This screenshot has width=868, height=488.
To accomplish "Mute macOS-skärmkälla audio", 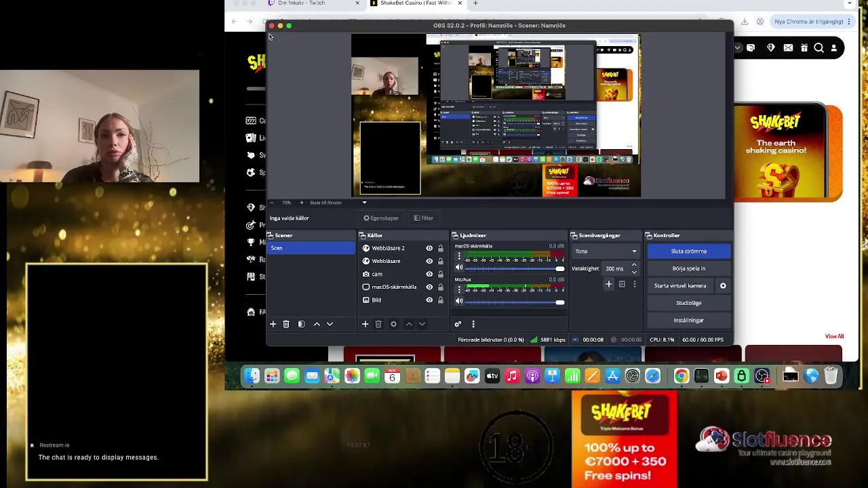I will 459,268.
